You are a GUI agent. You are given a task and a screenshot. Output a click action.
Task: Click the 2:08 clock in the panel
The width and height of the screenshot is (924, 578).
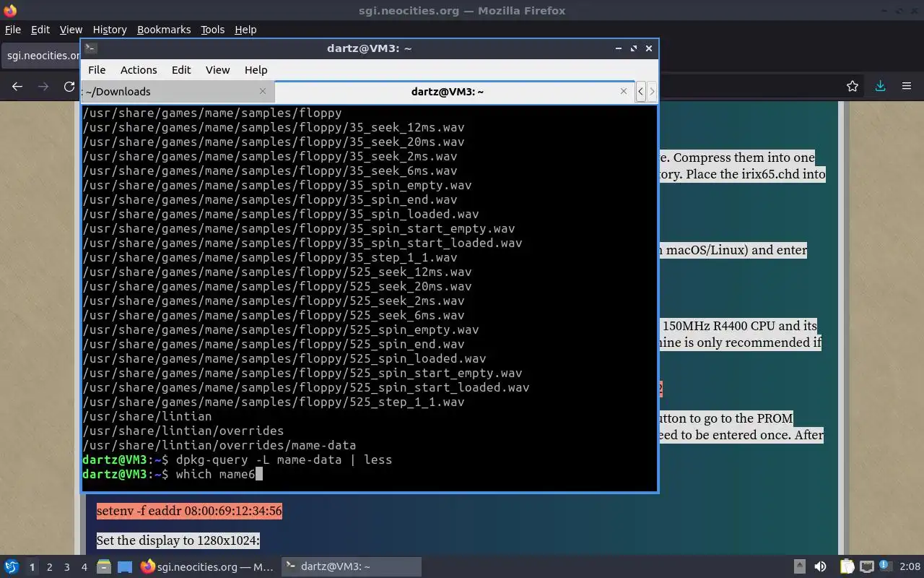tap(910, 567)
